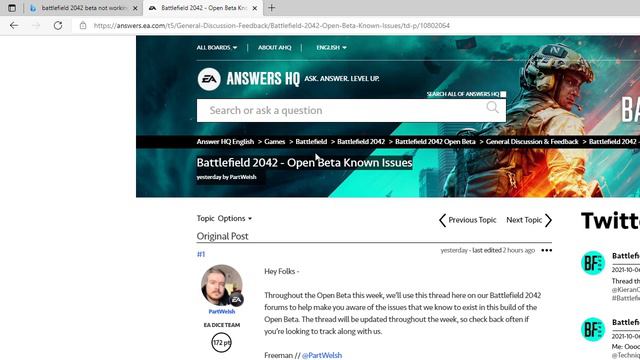Click the 'EA DICE TEAM' rank label
640x360 pixels.
pyautogui.click(x=222, y=325)
